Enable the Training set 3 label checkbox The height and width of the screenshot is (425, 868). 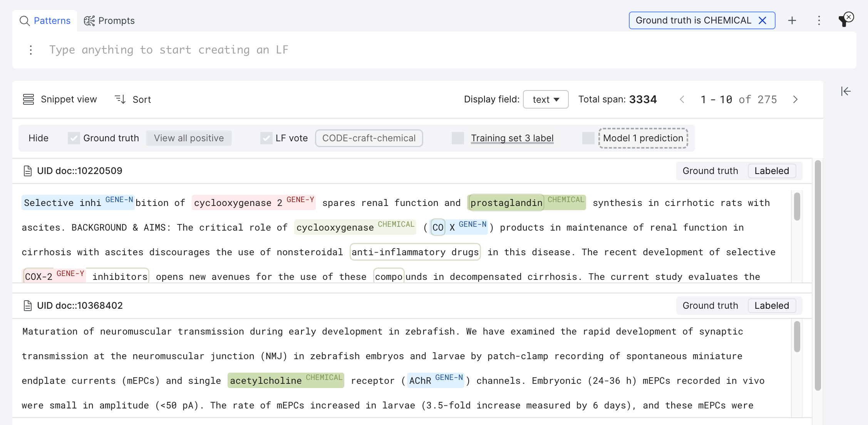pos(458,138)
